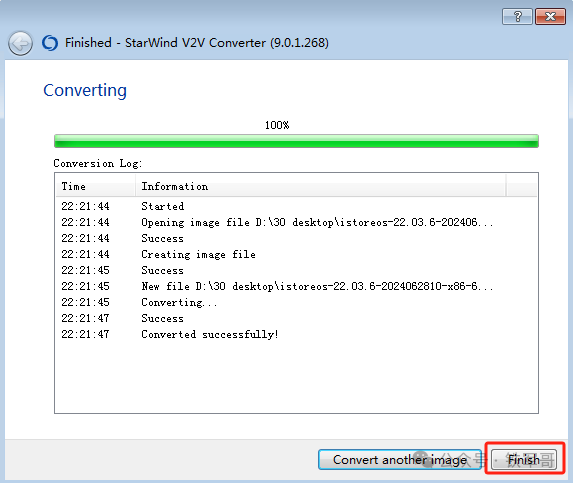Select the first Success row at 22:21:44
Screen dimensions: 573x483
click(x=296, y=239)
